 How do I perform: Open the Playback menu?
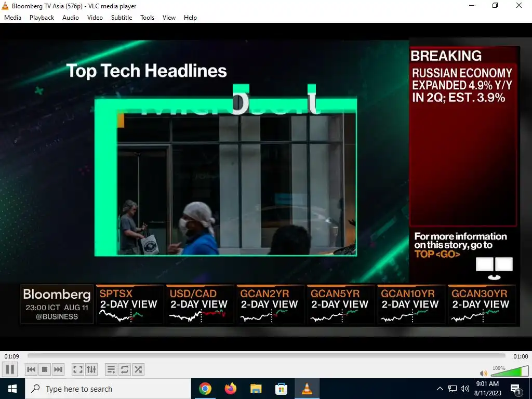pyautogui.click(x=42, y=18)
